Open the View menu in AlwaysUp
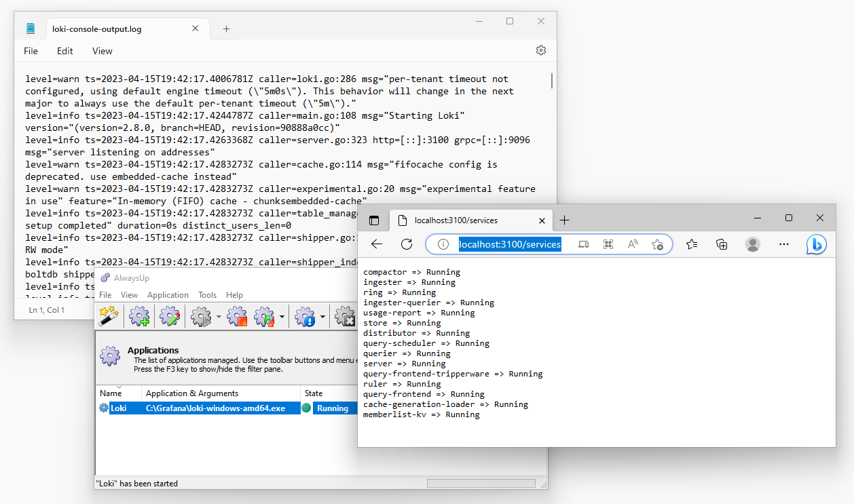 (x=129, y=295)
